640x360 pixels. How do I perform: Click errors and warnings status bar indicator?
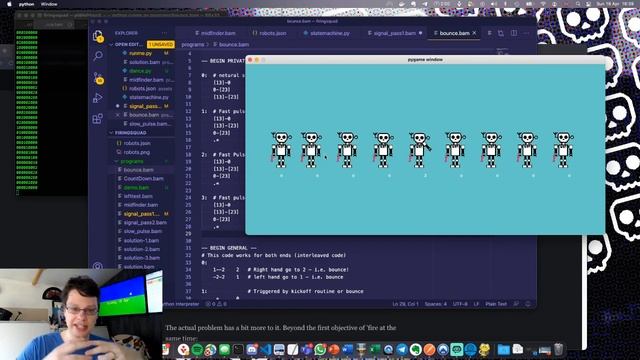pyautogui.click(x=216, y=304)
